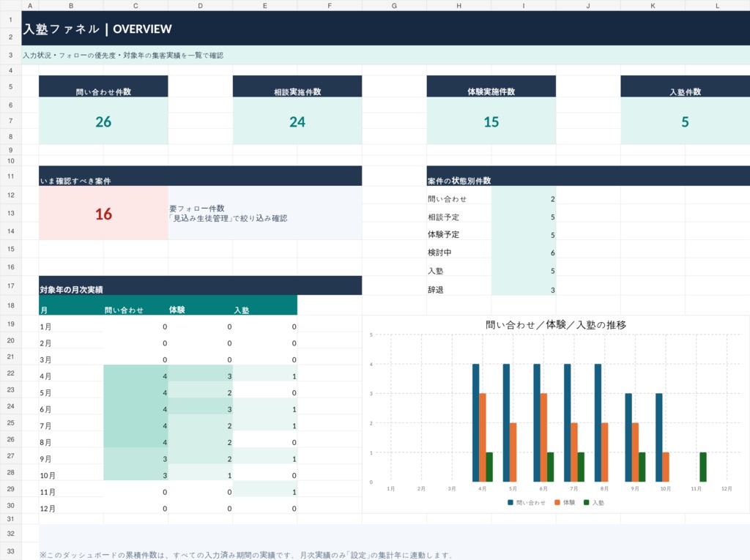Click the 相談実施件数 value 24
This screenshot has height=560, width=750.
tap(297, 122)
